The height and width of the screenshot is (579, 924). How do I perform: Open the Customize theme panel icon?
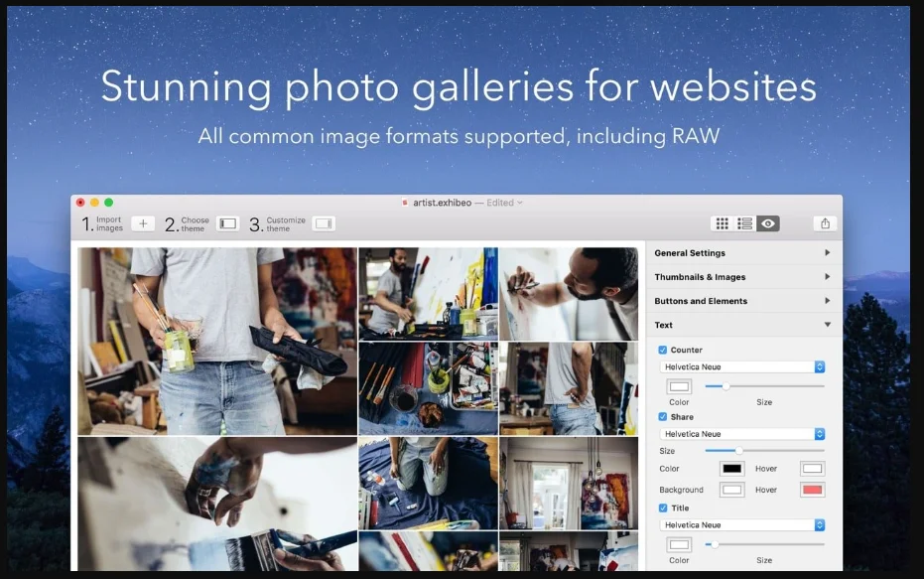pyautogui.click(x=324, y=223)
